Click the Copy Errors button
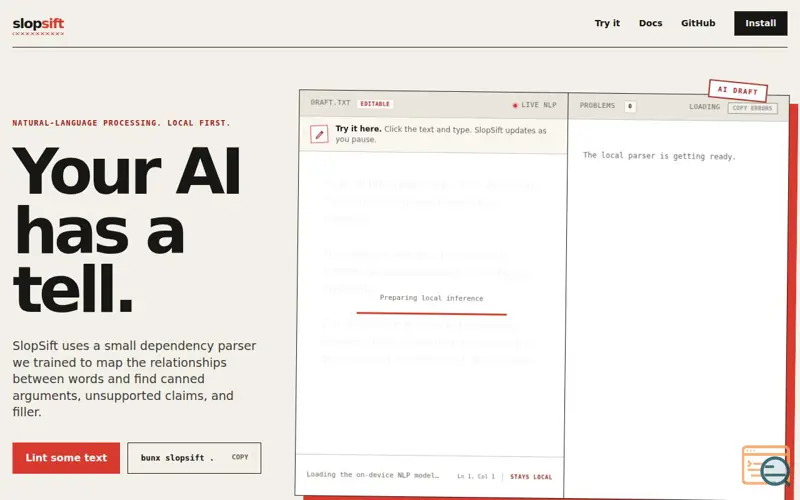This screenshot has height=500, width=800. pos(753,108)
